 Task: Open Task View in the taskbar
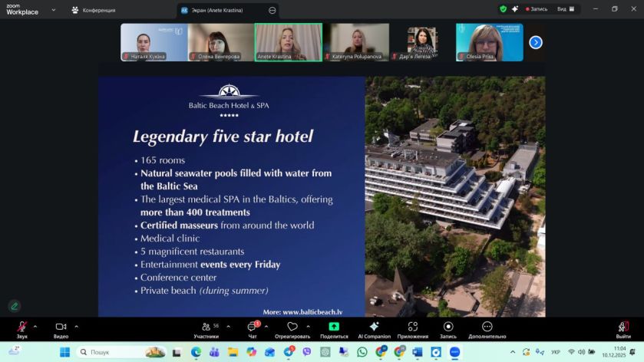click(x=177, y=352)
